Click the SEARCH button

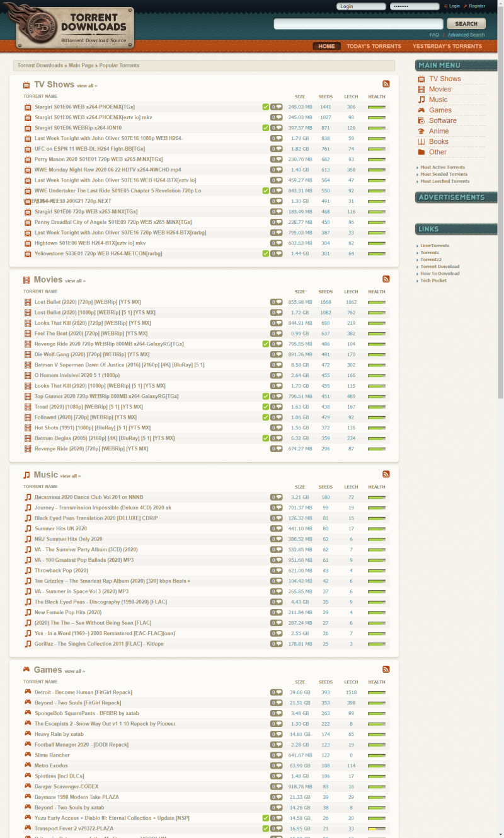(466, 24)
